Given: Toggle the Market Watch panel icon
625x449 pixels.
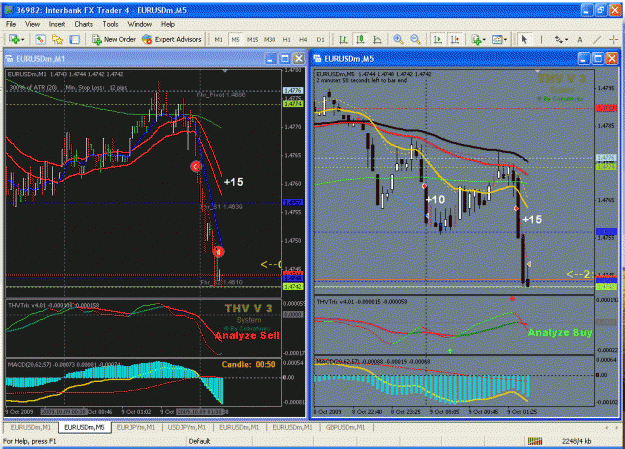Looking at the screenshot, I should pos(40,39).
